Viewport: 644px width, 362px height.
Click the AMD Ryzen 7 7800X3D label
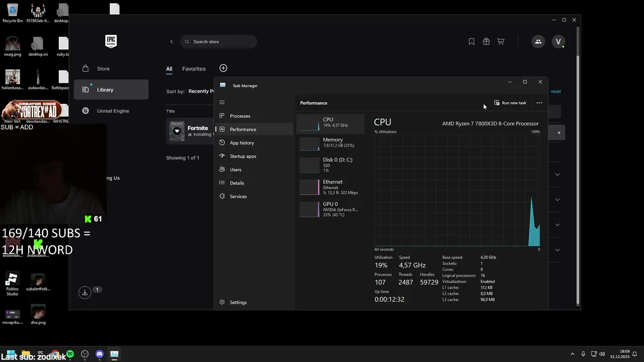(x=491, y=124)
